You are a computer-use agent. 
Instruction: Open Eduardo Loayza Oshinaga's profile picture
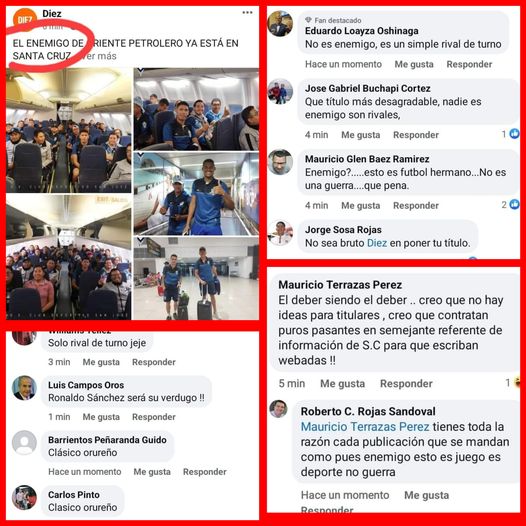tap(280, 23)
